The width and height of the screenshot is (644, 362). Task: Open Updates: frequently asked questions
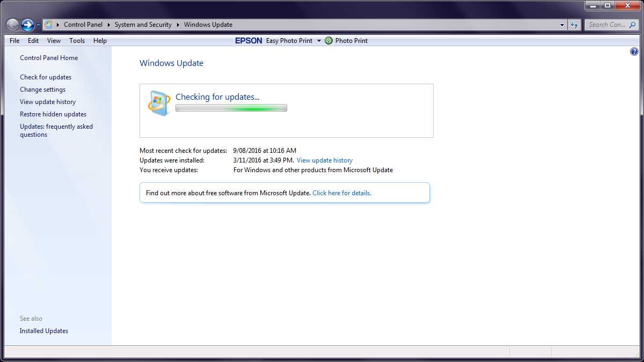(x=56, y=130)
